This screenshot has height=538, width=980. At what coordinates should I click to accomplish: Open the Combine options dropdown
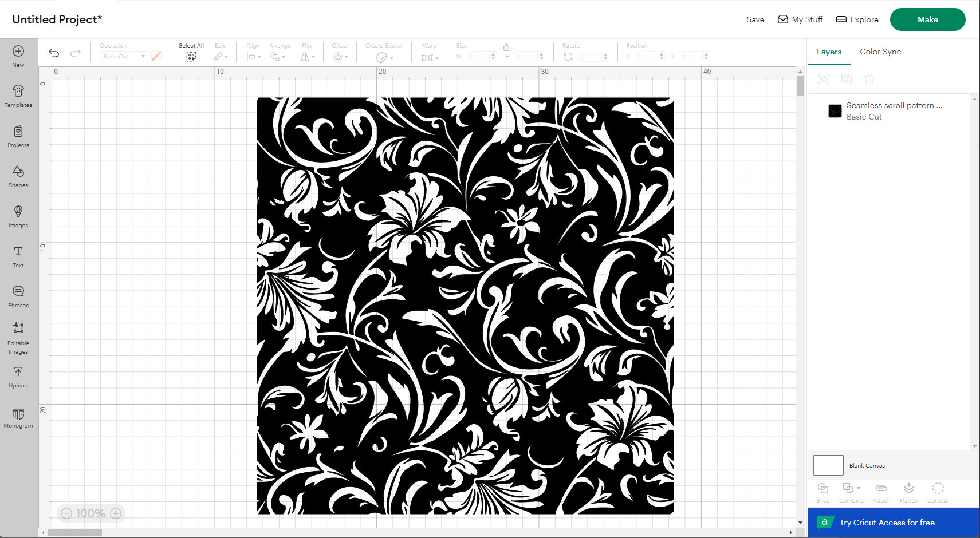[x=851, y=490]
